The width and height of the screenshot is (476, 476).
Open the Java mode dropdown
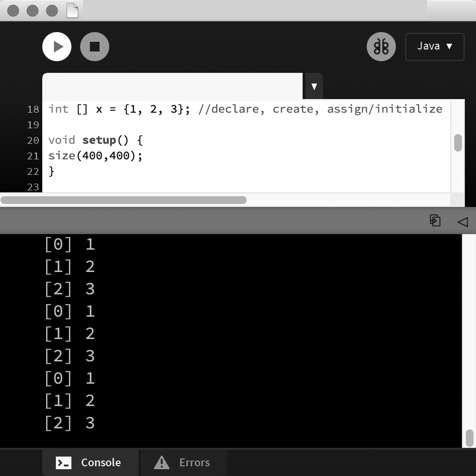click(x=435, y=47)
